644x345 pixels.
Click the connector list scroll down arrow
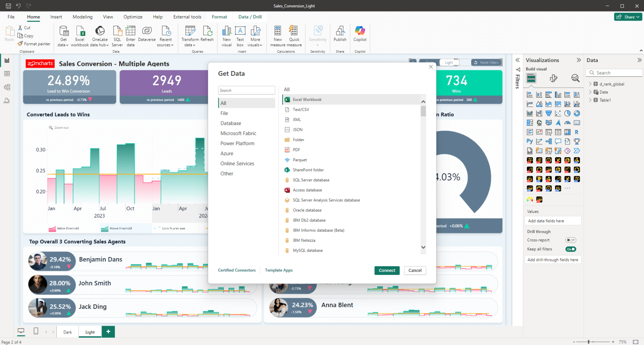pyautogui.click(x=423, y=247)
